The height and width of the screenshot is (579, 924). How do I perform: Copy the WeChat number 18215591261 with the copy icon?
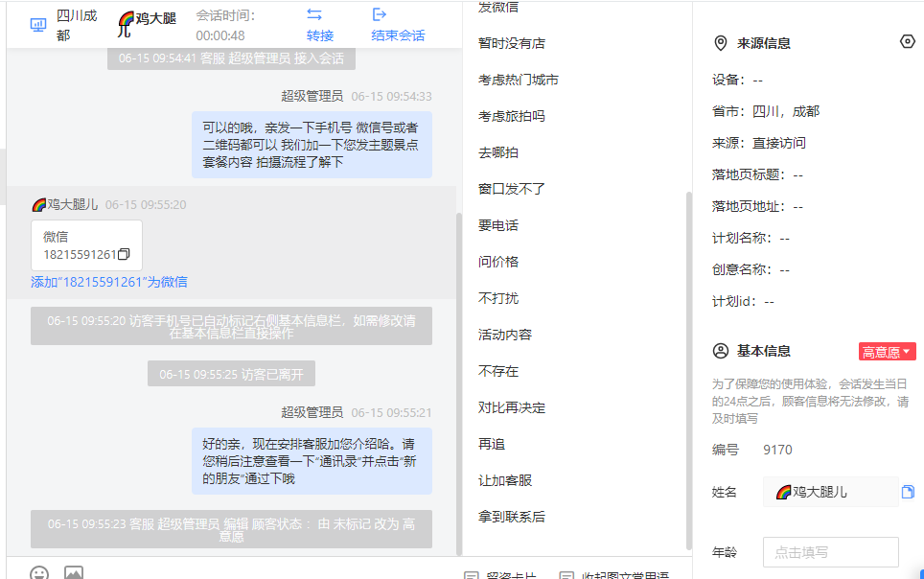124,254
